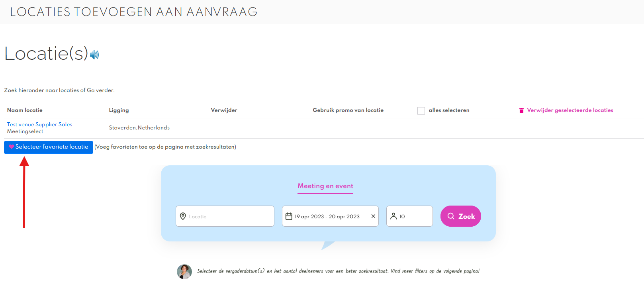Clear the date range with the X icon
The image size is (644, 296).
tap(373, 216)
